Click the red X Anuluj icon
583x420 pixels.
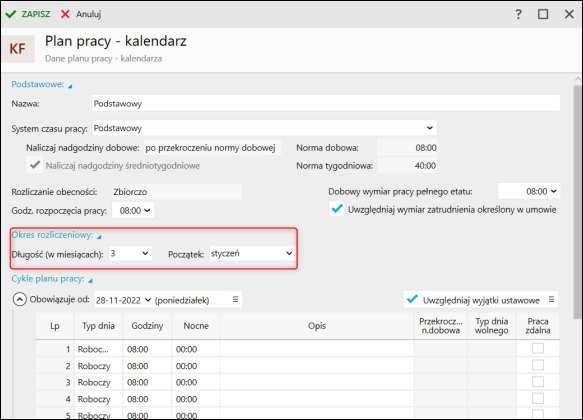[65, 14]
